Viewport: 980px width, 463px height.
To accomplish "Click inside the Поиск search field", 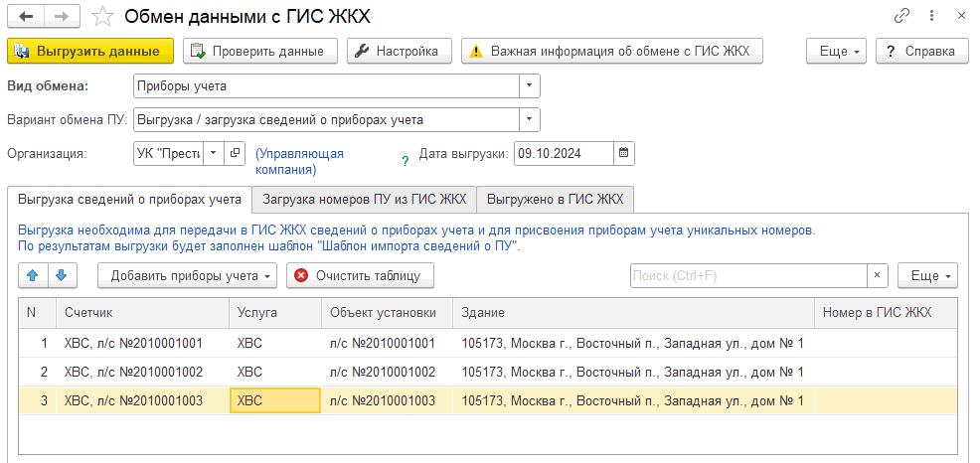I will pyautogui.click(x=748, y=275).
